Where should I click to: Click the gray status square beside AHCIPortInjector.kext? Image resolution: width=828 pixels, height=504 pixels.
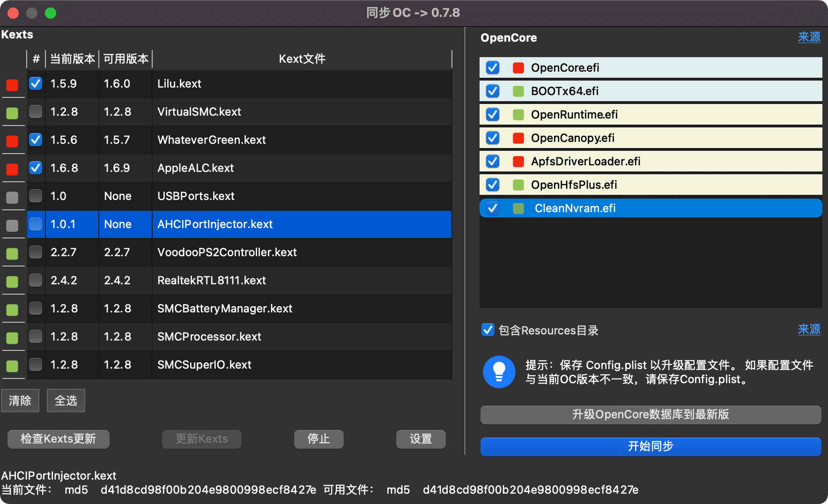pyautogui.click(x=12, y=225)
